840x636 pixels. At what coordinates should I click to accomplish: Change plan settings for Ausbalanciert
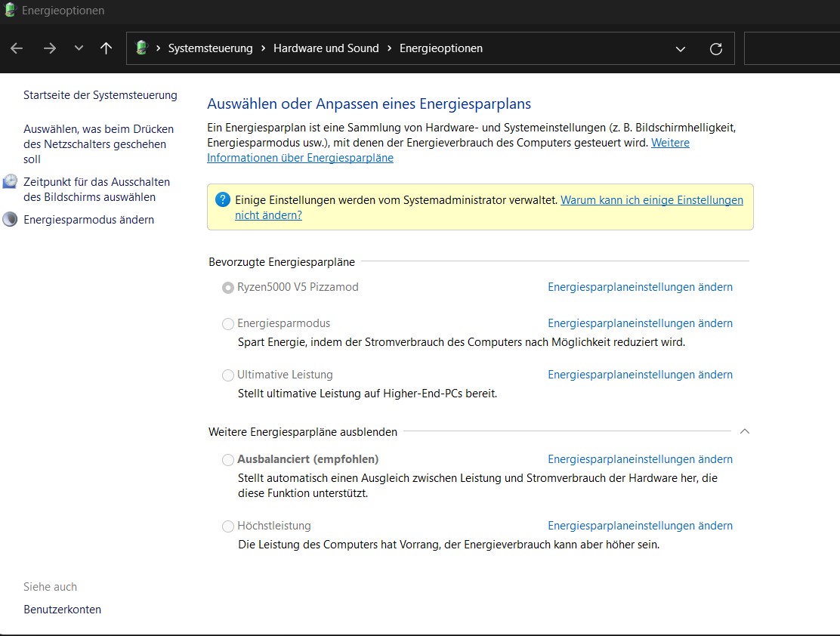[x=640, y=459]
